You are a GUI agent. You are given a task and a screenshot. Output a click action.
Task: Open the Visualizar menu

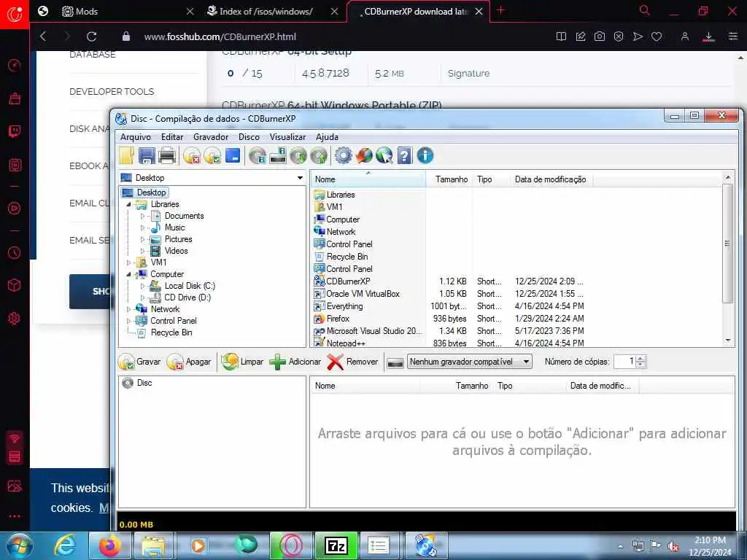point(287,137)
